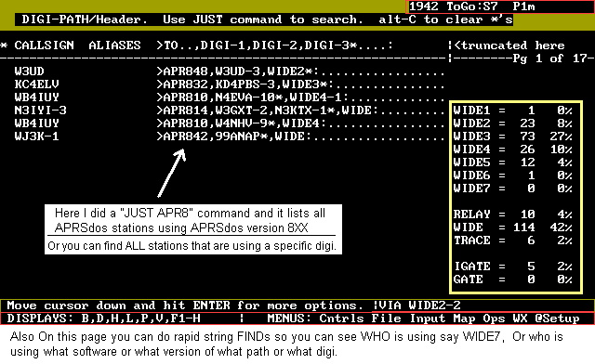The image size is (595, 364).
Task: Open the Map menu
Action: click(464, 318)
